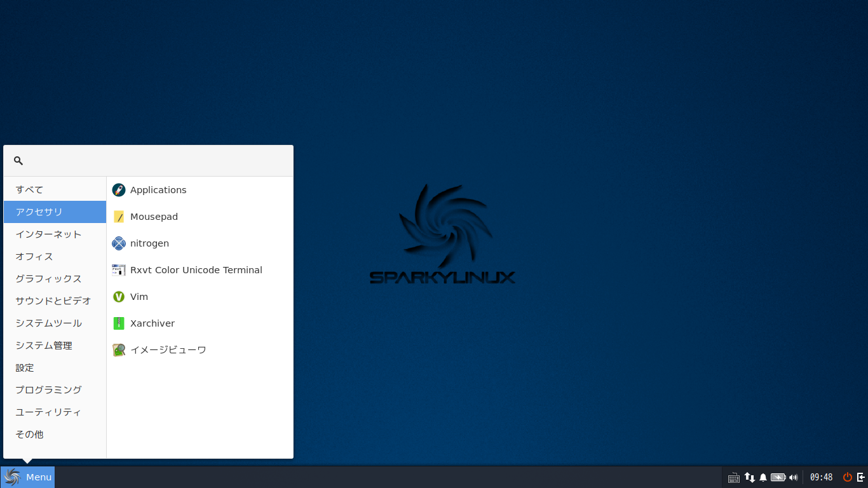Click the menu search input field

[148, 161]
